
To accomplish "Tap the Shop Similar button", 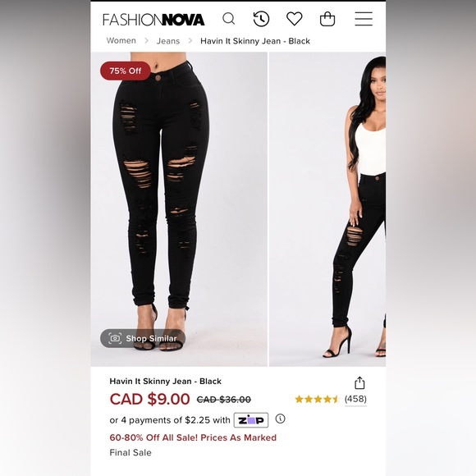I will (143, 338).
